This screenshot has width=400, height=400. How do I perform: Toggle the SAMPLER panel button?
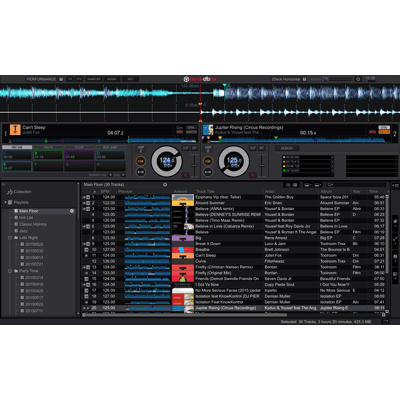click(x=94, y=79)
